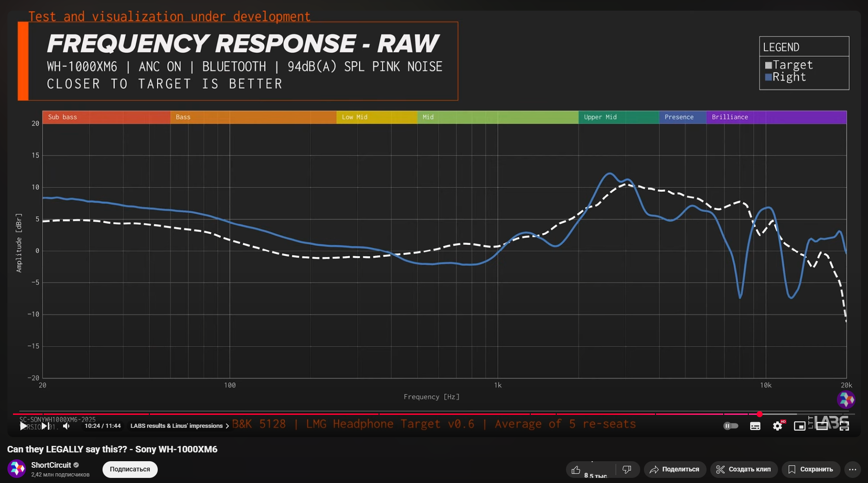
Task: Play the paused video
Action: point(23,426)
